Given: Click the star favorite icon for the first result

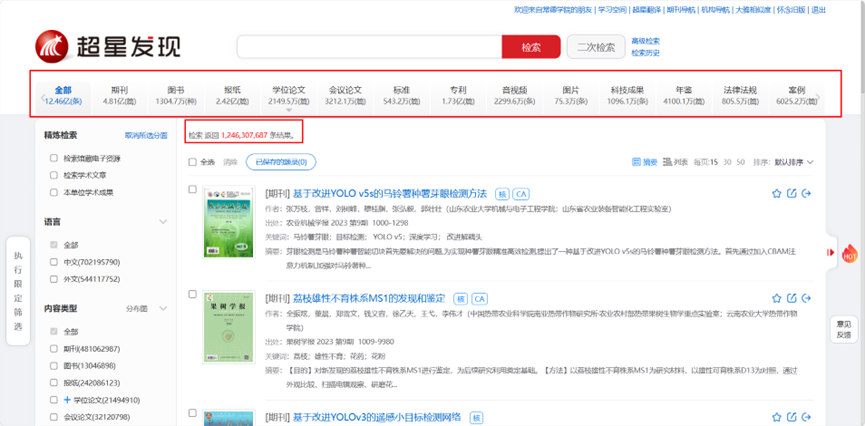Looking at the screenshot, I should tap(777, 193).
